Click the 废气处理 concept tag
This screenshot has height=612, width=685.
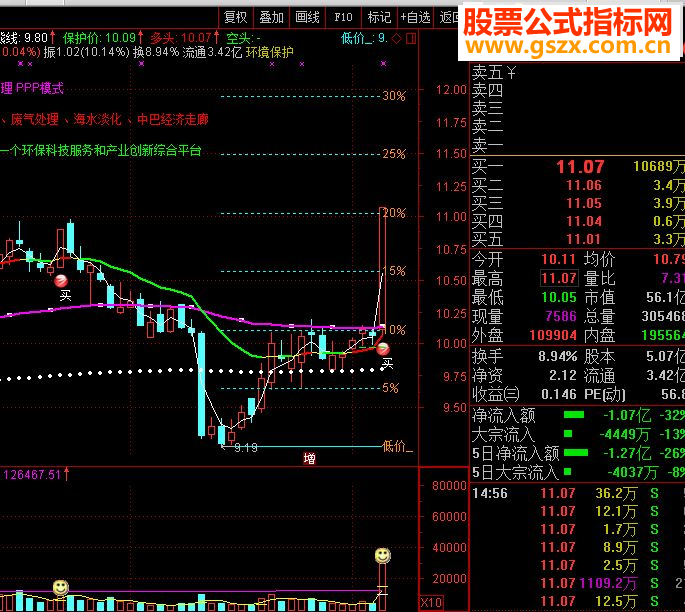coord(35,119)
